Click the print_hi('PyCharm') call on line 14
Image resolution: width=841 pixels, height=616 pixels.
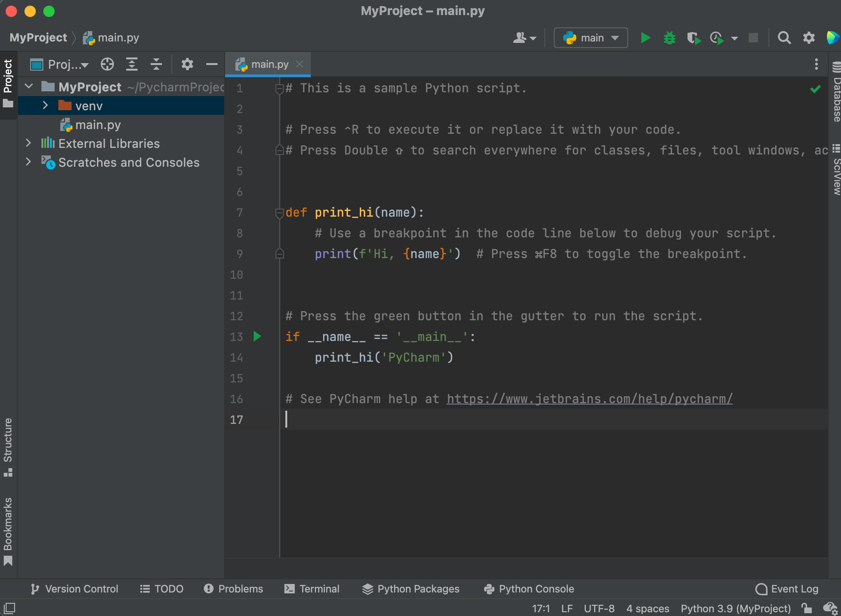[384, 357]
